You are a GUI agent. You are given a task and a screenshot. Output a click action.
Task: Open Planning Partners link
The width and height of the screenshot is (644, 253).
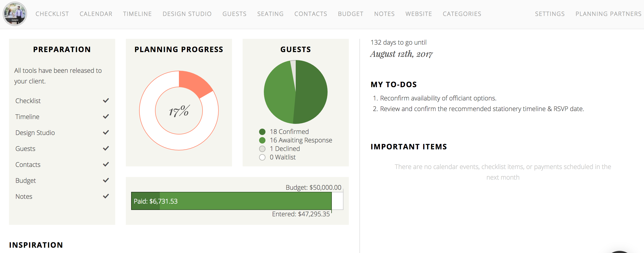click(608, 14)
